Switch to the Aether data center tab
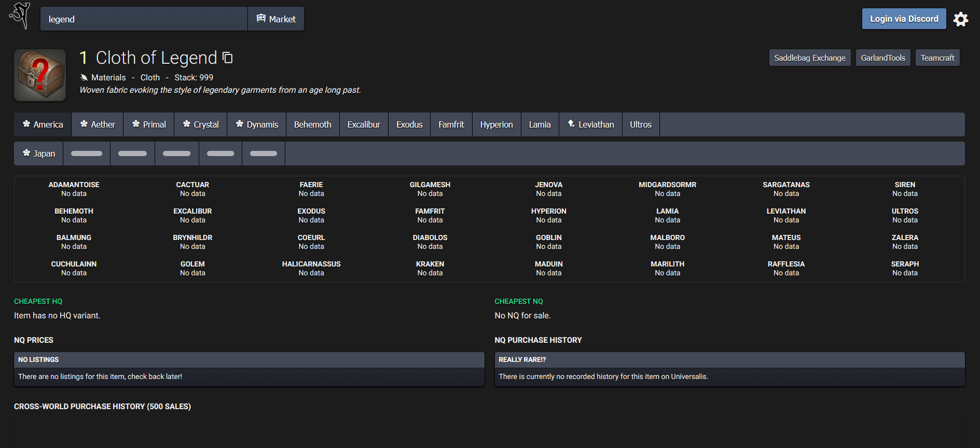 [98, 124]
